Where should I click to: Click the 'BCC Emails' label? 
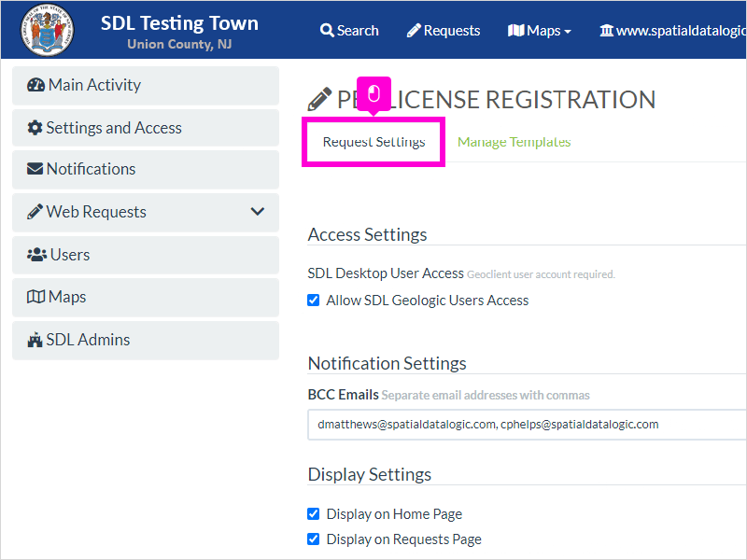tap(343, 395)
